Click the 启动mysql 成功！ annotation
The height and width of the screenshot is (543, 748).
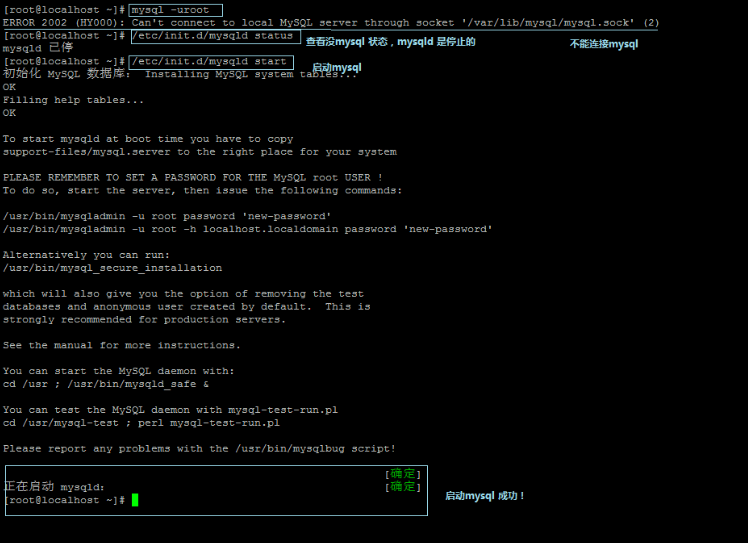[485, 496]
